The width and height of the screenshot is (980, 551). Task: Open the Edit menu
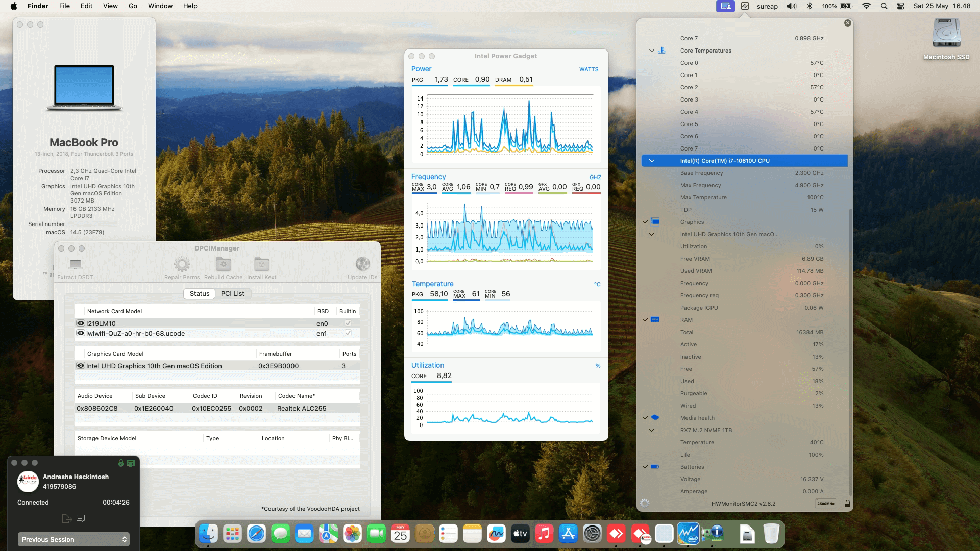(86, 6)
